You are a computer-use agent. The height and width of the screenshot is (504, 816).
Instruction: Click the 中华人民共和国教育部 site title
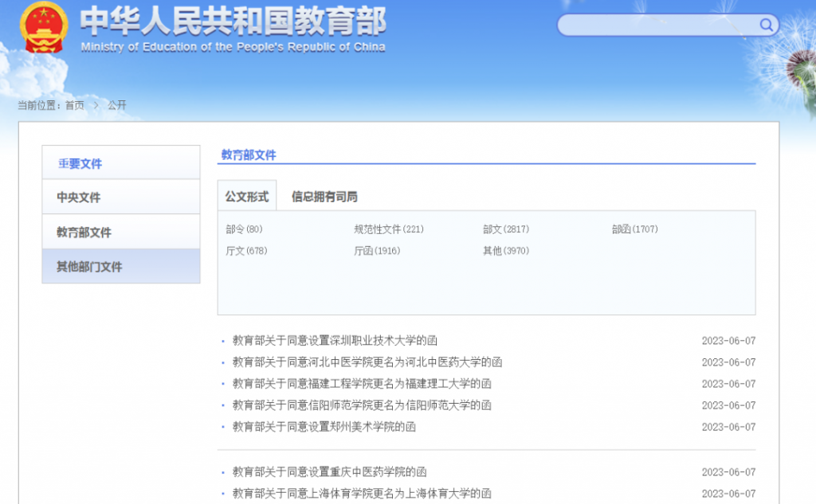(x=233, y=21)
